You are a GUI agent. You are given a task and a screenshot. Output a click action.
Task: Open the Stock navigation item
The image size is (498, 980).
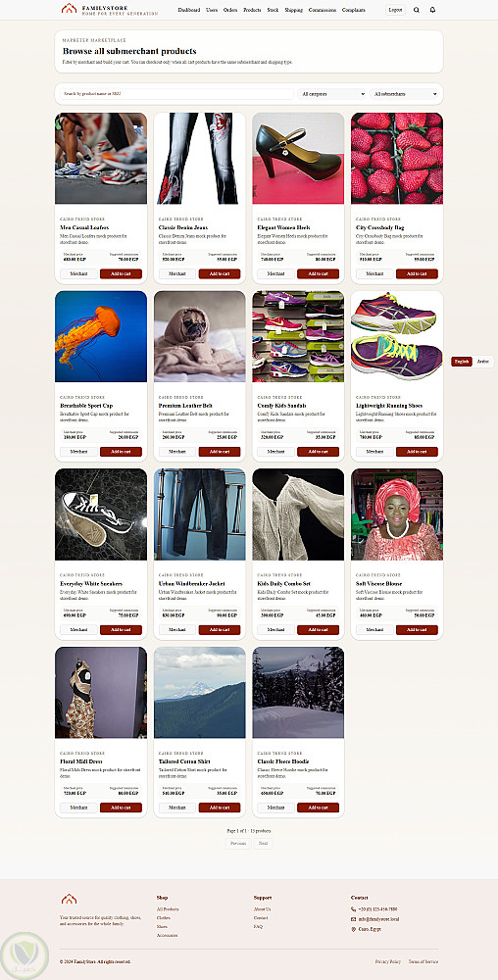pyautogui.click(x=274, y=10)
